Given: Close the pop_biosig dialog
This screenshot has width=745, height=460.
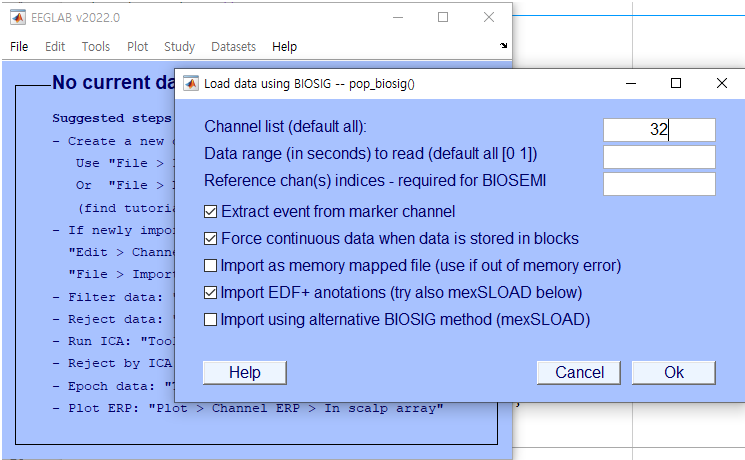Looking at the screenshot, I should click(722, 84).
